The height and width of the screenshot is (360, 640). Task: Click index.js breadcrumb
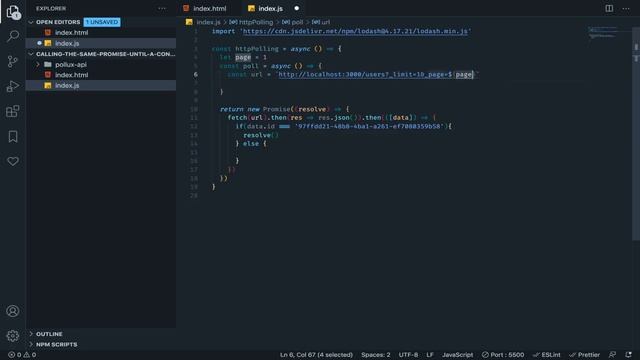[x=208, y=22]
